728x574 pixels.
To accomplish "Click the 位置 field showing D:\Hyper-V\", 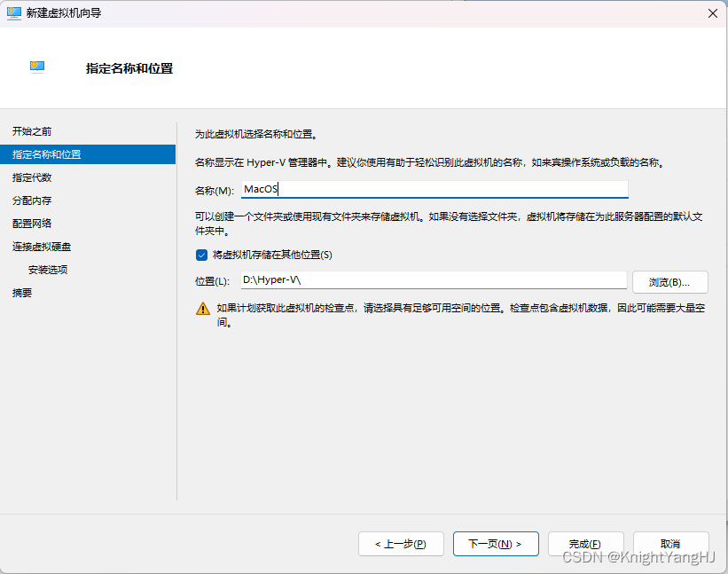I will pyautogui.click(x=434, y=280).
